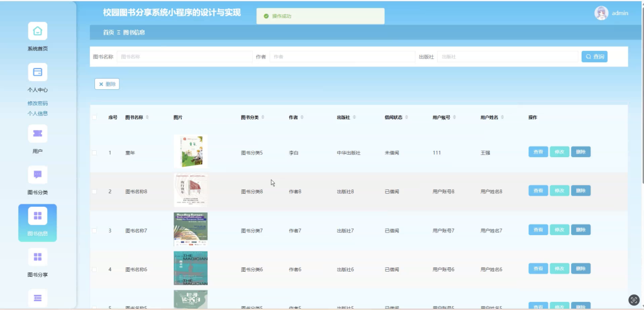
Task: Sort by the 用户账号 column arrows
Action: [x=454, y=118]
